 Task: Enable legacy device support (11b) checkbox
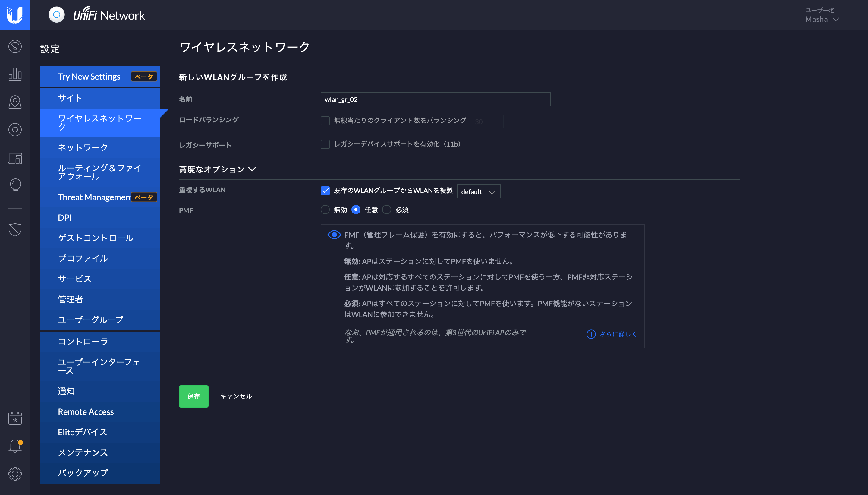325,144
